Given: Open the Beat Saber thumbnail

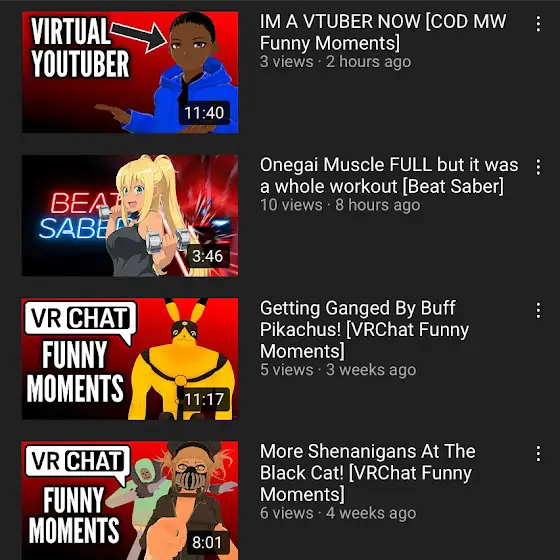Looking at the screenshot, I should tap(130, 215).
